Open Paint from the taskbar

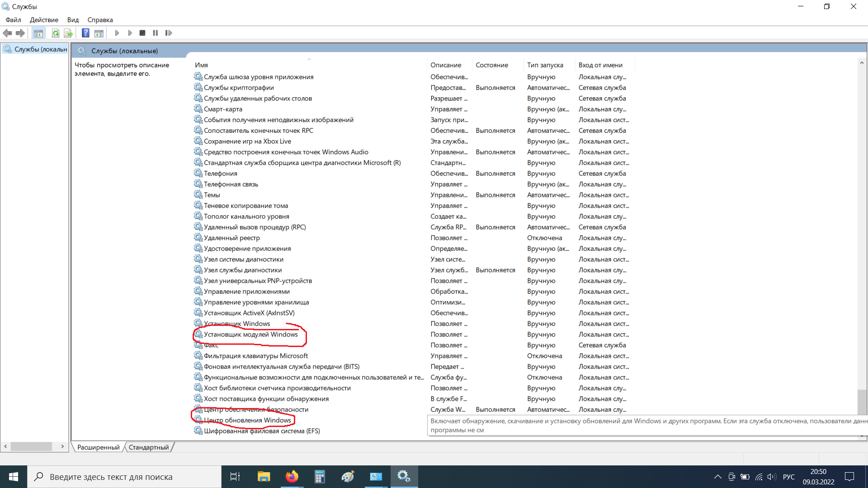coord(348,477)
